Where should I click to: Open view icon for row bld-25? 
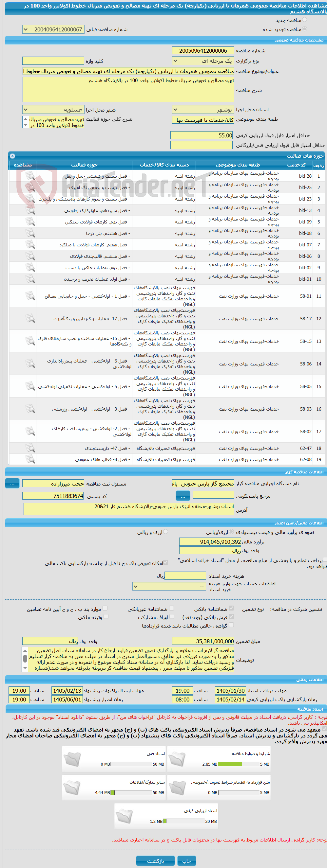30,187
